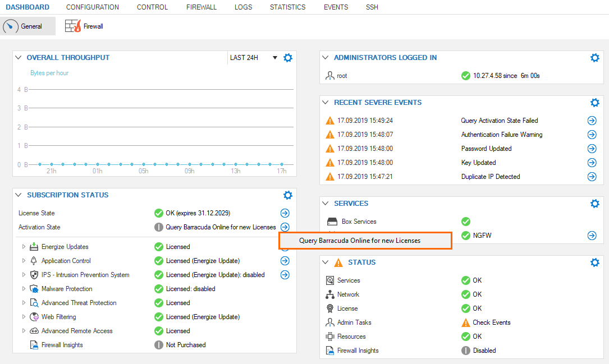The width and height of the screenshot is (609, 364).
Task: Switch to the FIREWALL tab
Action: (201, 7)
